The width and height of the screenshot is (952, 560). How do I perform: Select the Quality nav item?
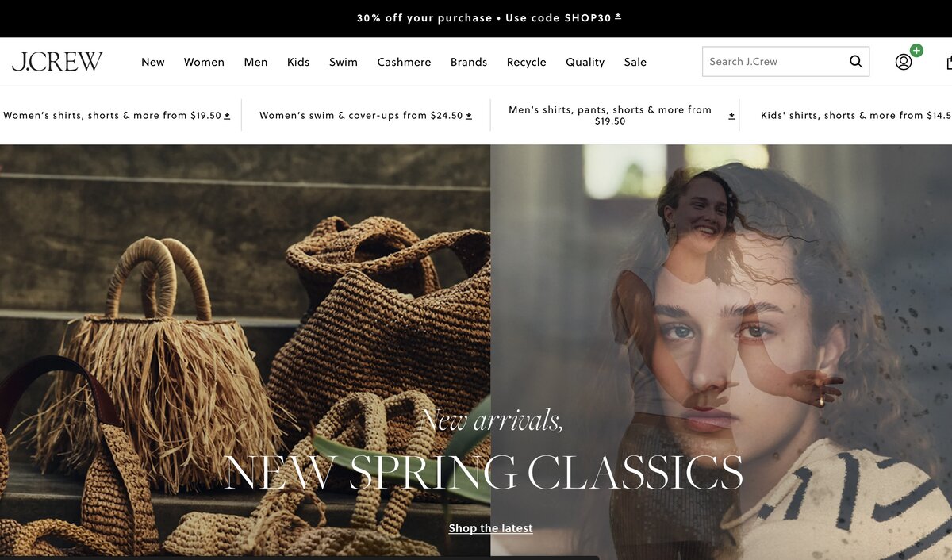585,62
